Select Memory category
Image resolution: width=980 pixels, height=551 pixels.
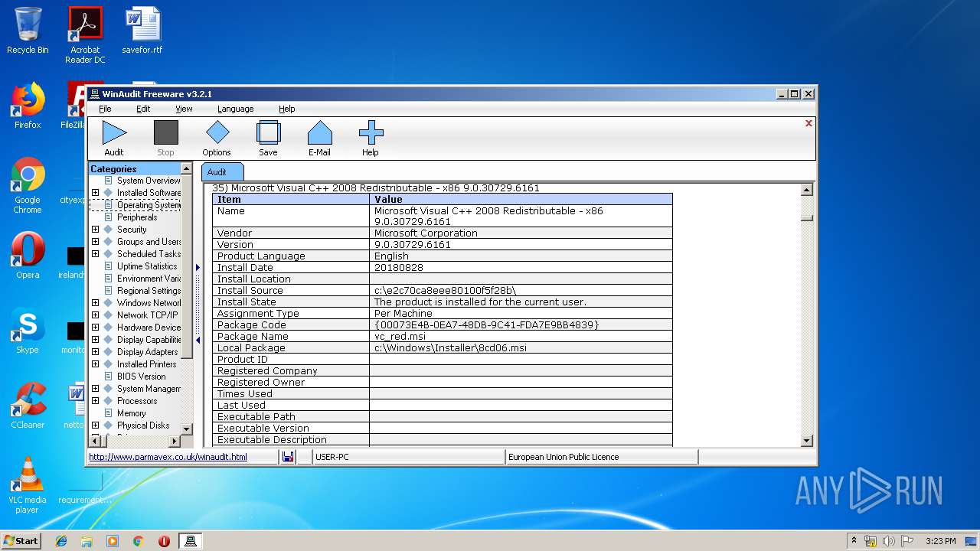point(132,413)
